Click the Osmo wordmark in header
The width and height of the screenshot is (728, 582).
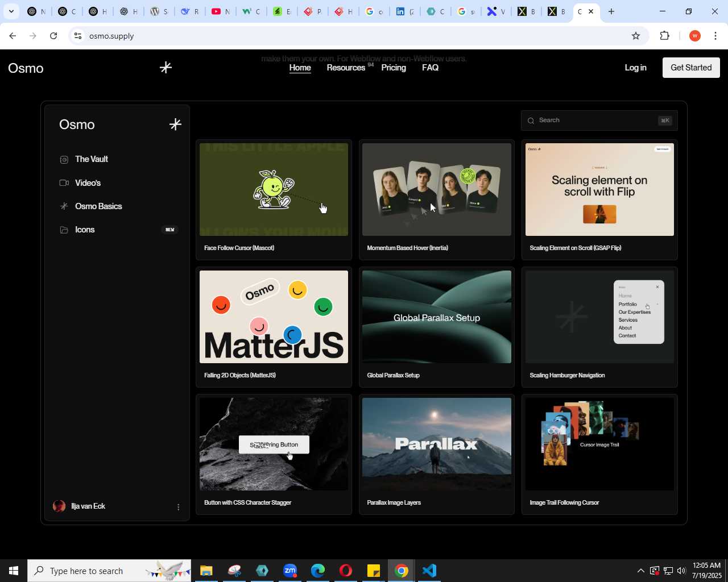[26, 68]
